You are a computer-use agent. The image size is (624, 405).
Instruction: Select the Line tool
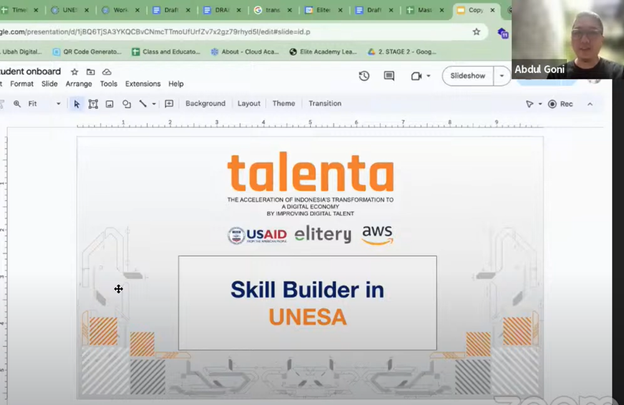click(143, 104)
